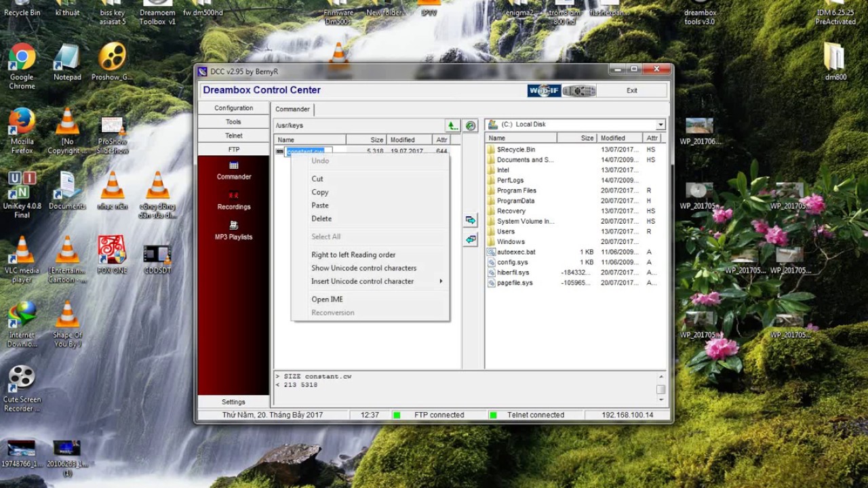
Task: Click the /usr/keys path field
Action: tap(359, 125)
